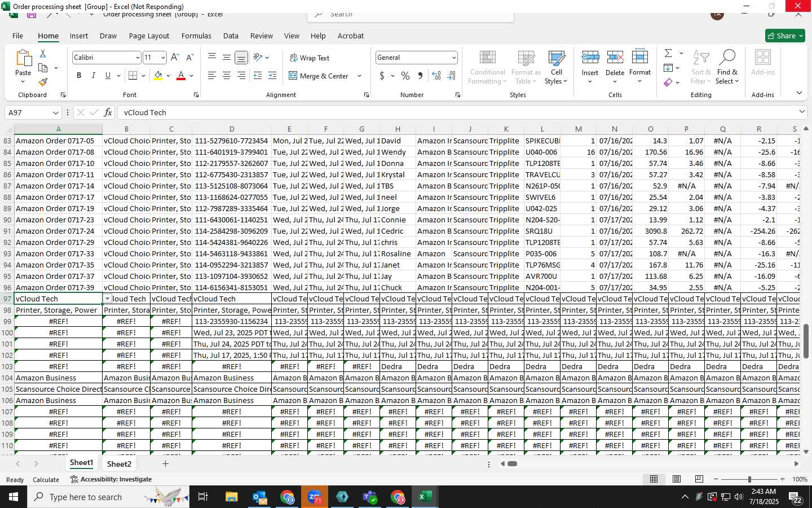Switch to the Formulas ribbon tab
The width and height of the screenshot is (812, 508).
[x=196, y=36]
